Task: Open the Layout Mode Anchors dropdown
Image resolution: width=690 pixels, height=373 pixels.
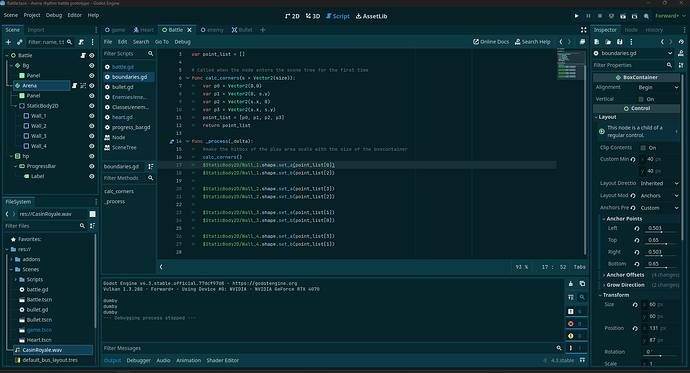Action: coord(659,196)
